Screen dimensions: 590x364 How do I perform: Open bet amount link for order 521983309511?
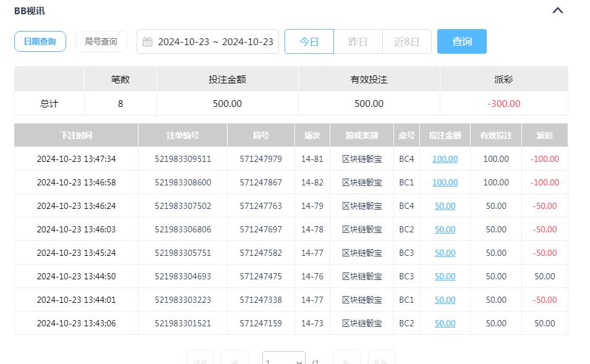[445, 159]
